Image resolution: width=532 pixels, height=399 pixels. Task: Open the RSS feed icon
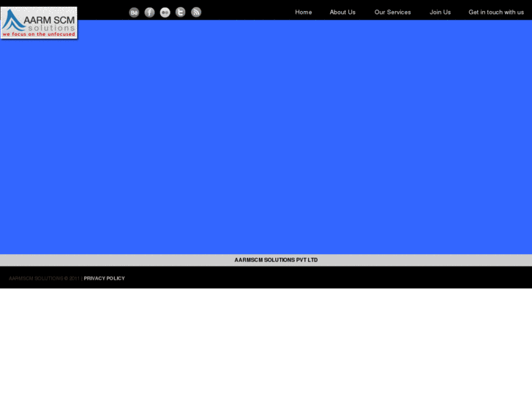196,12
